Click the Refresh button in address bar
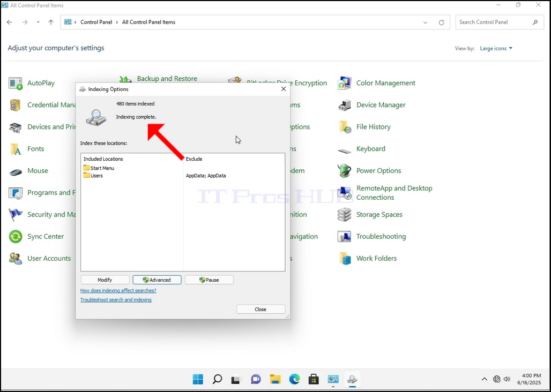Image resolution: width=551 pixels, height=392 pixels. 441,22
